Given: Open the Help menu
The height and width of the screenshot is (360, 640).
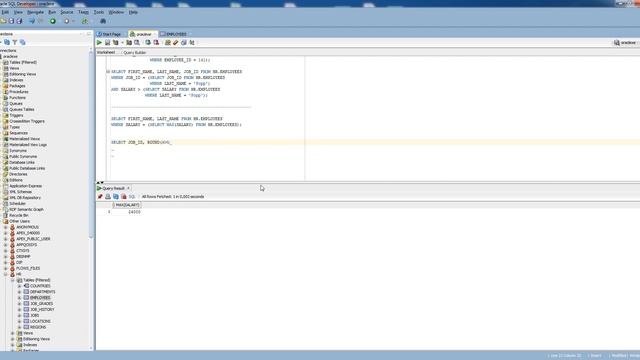Looking at the screenshot, I should (133, 12).
